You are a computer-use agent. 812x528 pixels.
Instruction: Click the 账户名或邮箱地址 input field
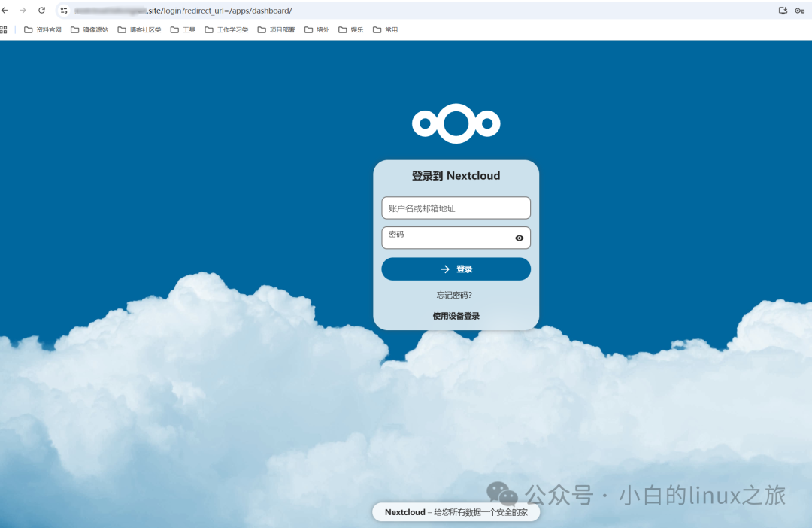tap(456, 208)
